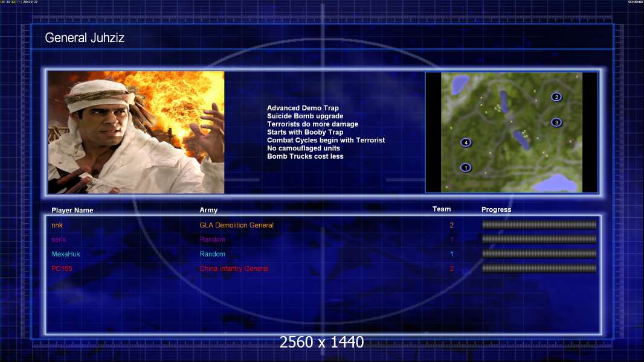Viewport: 644px width, 362px height.
Task: Click start position marker 2 on map
Action: (556, 97)
